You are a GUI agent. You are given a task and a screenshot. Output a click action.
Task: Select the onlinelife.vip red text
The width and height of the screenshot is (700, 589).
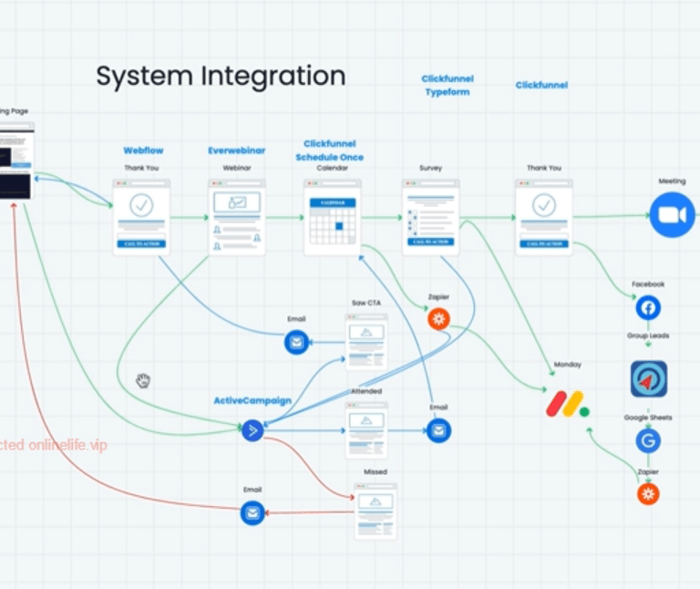point(54,445)
